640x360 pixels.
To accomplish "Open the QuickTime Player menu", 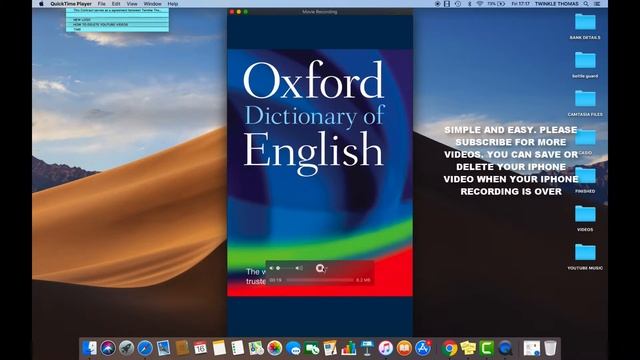I will point(71,4).
